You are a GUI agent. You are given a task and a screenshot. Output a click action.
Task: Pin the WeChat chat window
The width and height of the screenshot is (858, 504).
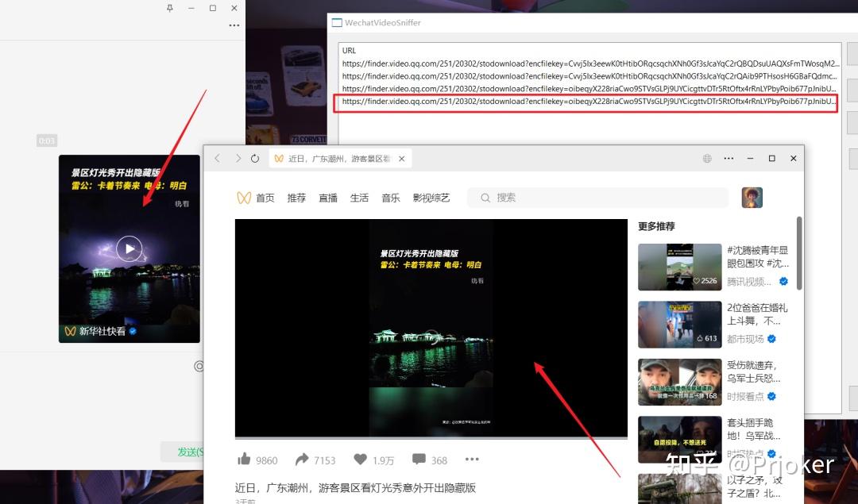170,8
